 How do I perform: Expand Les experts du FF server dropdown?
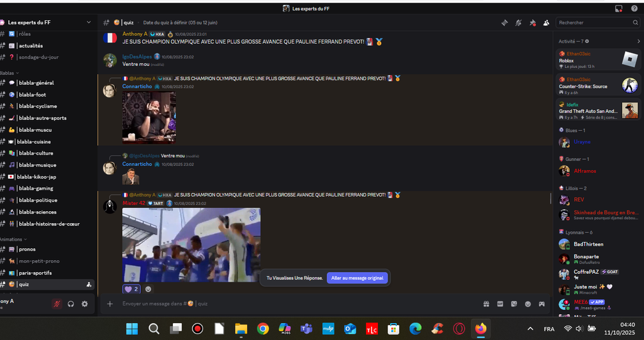tap(89, 23)
